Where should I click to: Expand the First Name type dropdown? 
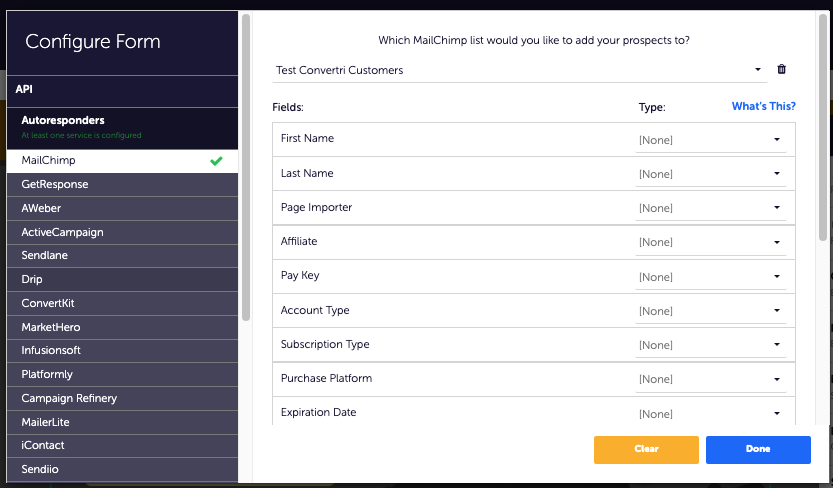[710, 140]
